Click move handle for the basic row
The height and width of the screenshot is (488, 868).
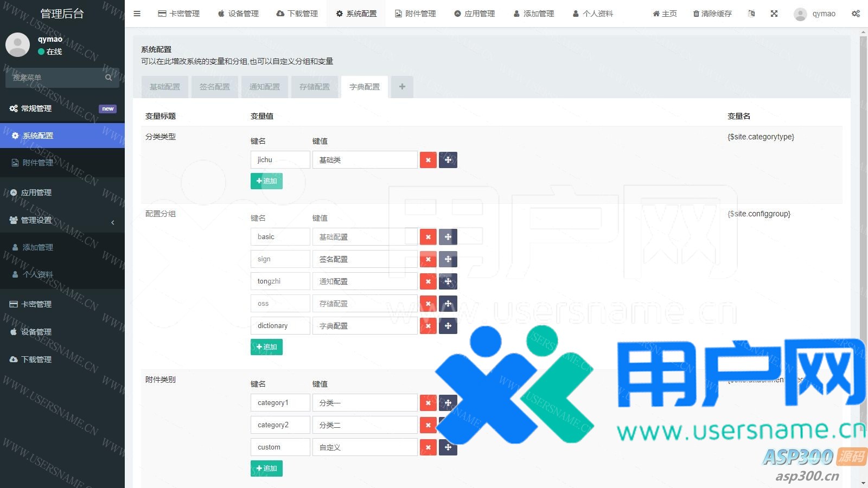point(448,237)
